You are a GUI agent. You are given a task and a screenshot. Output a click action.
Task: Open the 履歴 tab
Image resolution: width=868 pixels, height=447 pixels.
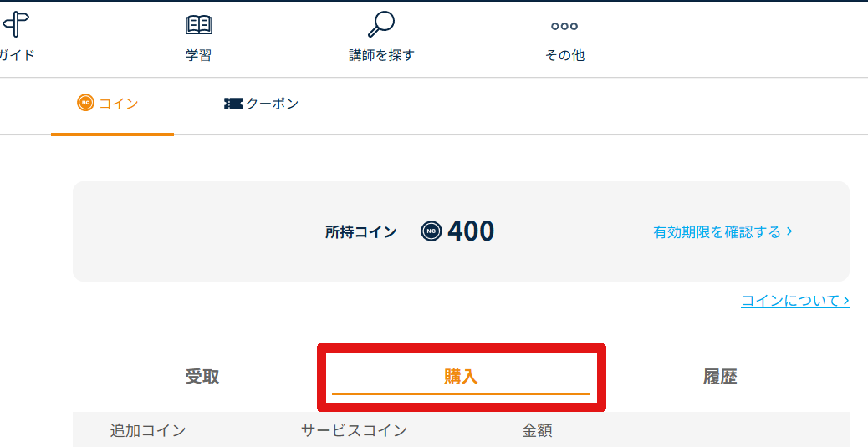720,377
